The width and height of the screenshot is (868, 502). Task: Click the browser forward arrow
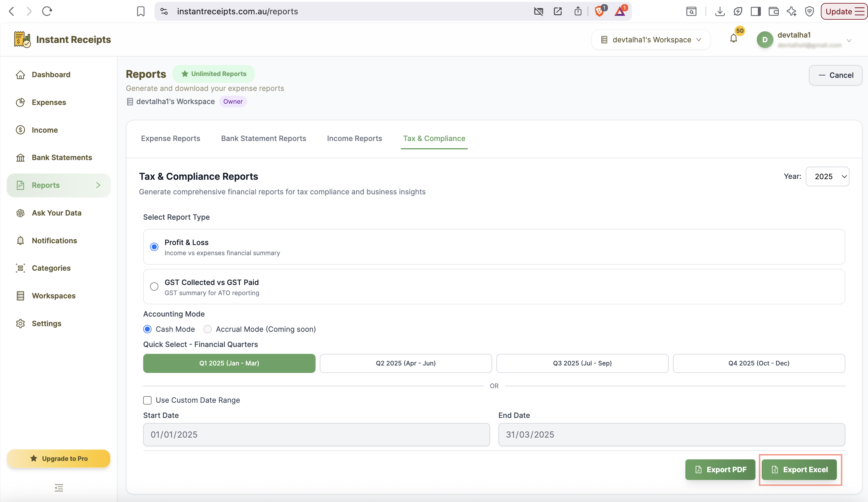pyautogui.click(x=29, y=11)
